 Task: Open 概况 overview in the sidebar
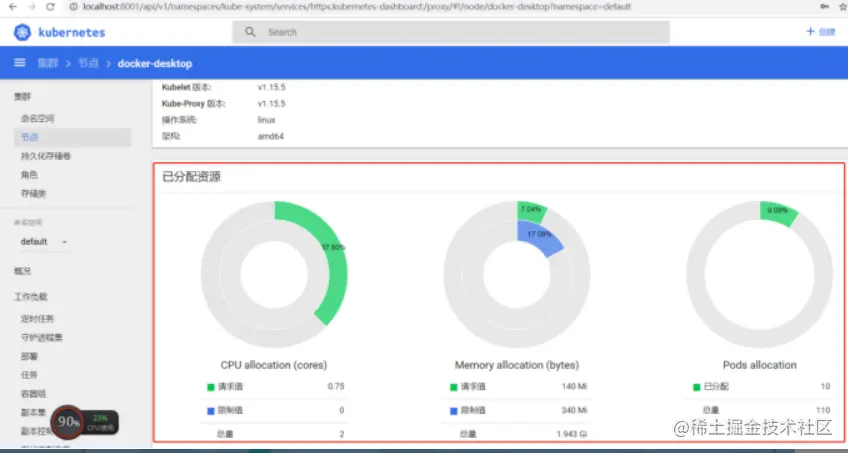23,271
